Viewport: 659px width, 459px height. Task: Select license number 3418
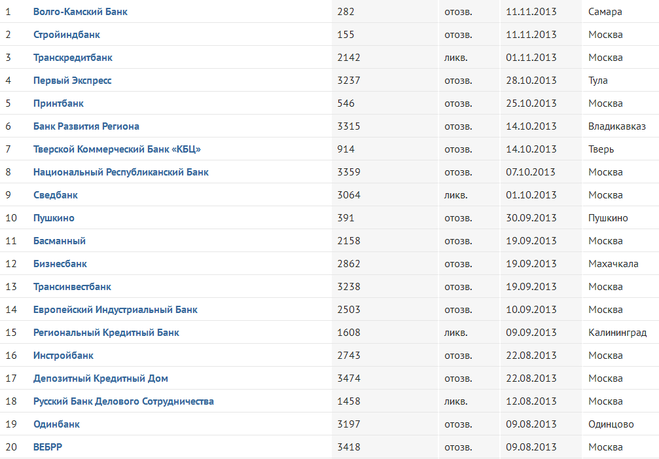click(x=348, y=447)
